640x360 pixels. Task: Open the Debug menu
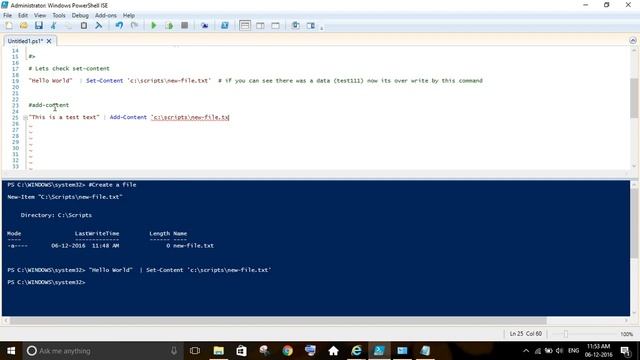coord(80,16)
